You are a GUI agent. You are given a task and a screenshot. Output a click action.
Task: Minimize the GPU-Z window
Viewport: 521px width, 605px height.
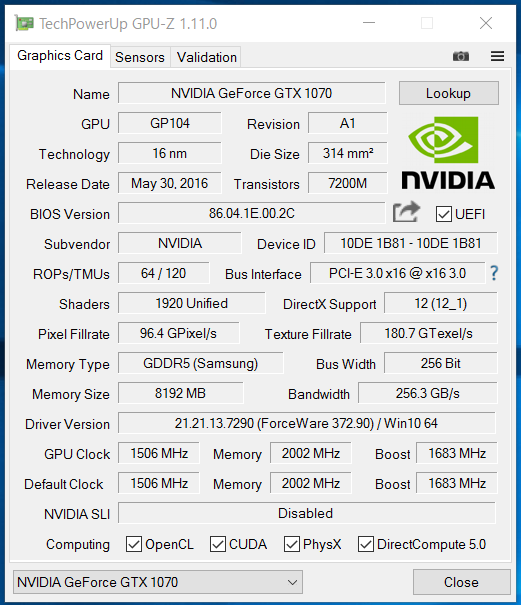tap(369, 23)
